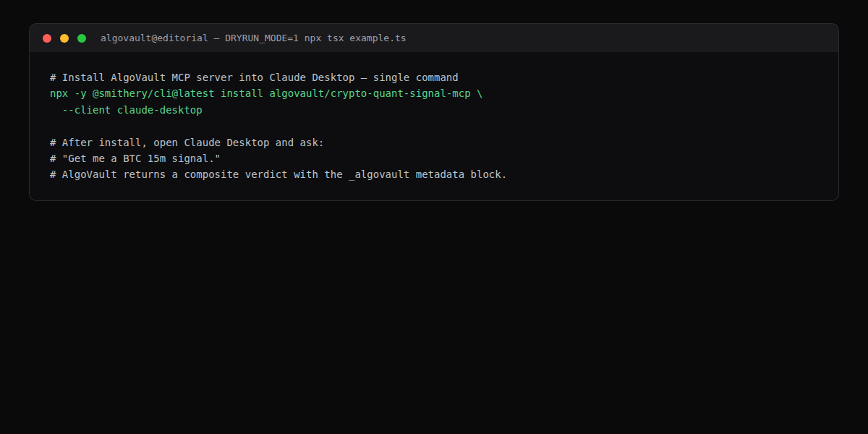Image resolution: width=868 pixels, height=434 pixels.
Task: Select the algovault@editorial title text
Action: (154, 38)
